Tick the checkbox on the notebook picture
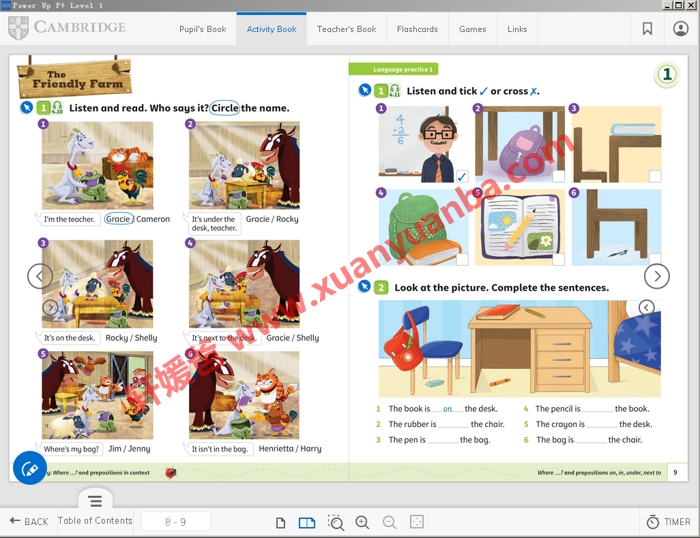Viewport: 700px width, 538px height. pyautogui.click(x=559, y=259)
